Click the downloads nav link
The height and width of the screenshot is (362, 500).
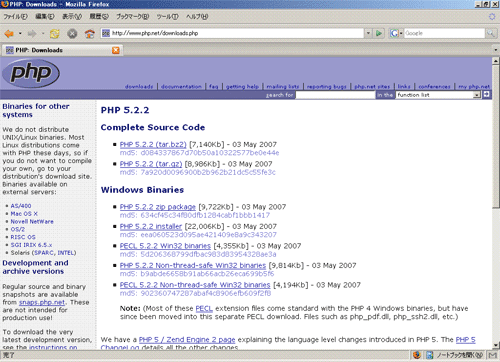(139, 87)
